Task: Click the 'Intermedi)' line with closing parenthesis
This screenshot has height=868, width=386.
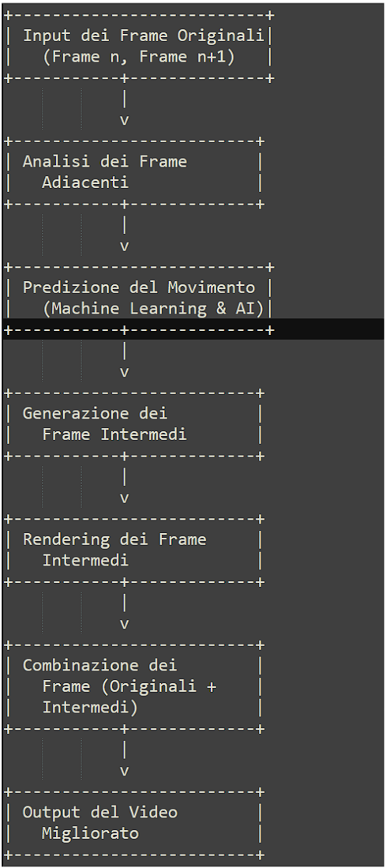Action: pyautogui.click(x=91, y=708)
